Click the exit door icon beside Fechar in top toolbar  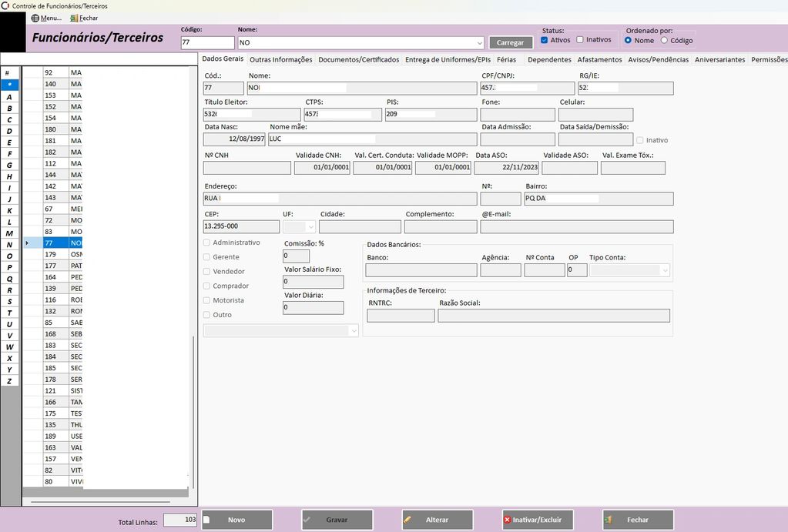pyautogui.click(x=73, y=18)
